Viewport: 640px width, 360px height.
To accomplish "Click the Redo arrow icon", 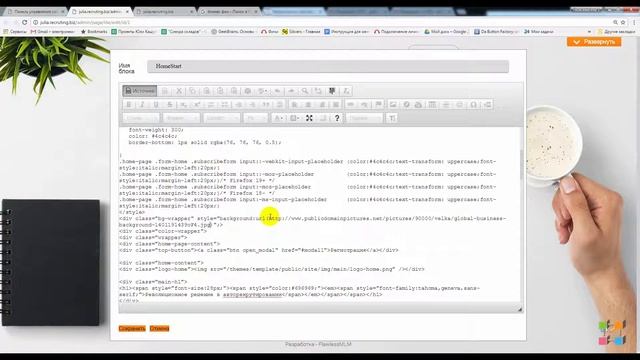I will 291,91.
